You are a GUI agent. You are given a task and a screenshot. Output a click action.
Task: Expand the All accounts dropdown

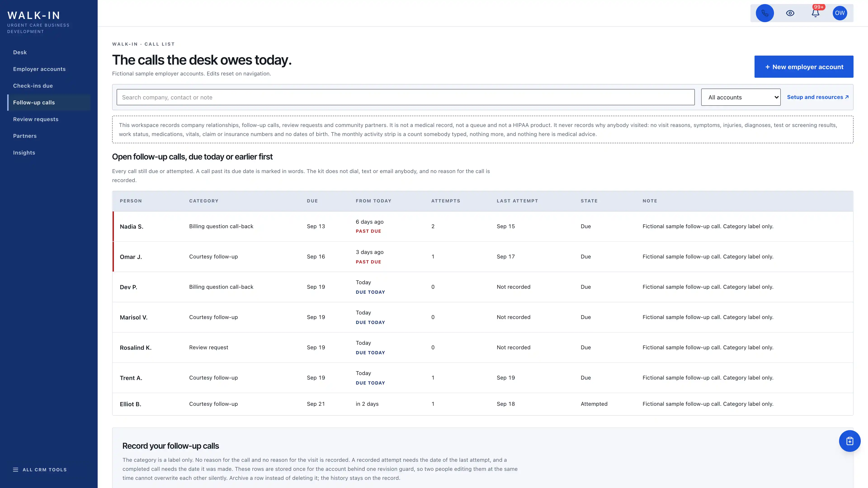(741, 97)
